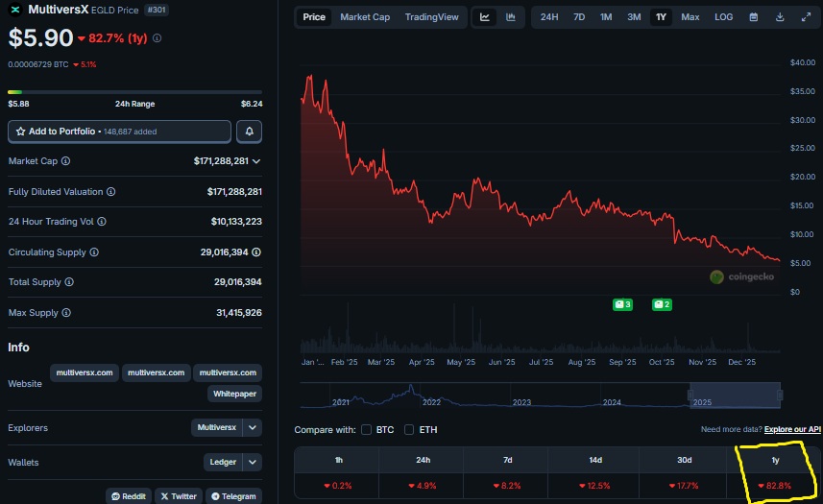823x504 pixels.
Task: Switch to candlestick chart view icon
Action: (510, 17)
